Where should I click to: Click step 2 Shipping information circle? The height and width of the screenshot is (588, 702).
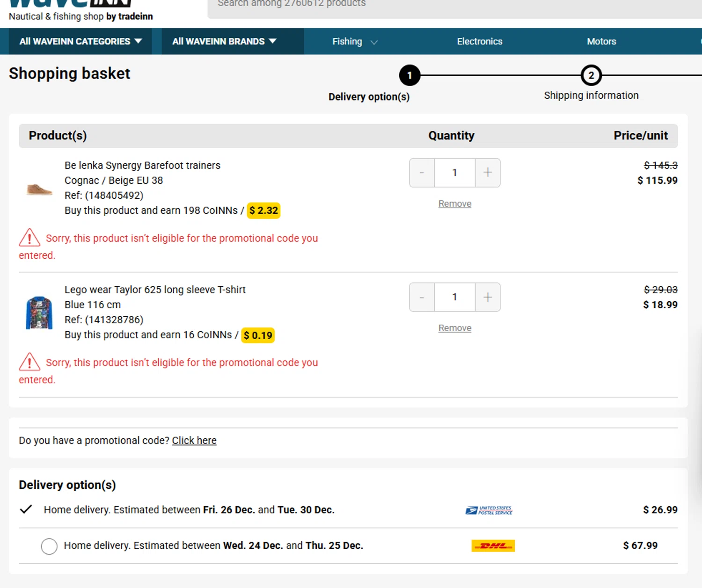point(591,75)
